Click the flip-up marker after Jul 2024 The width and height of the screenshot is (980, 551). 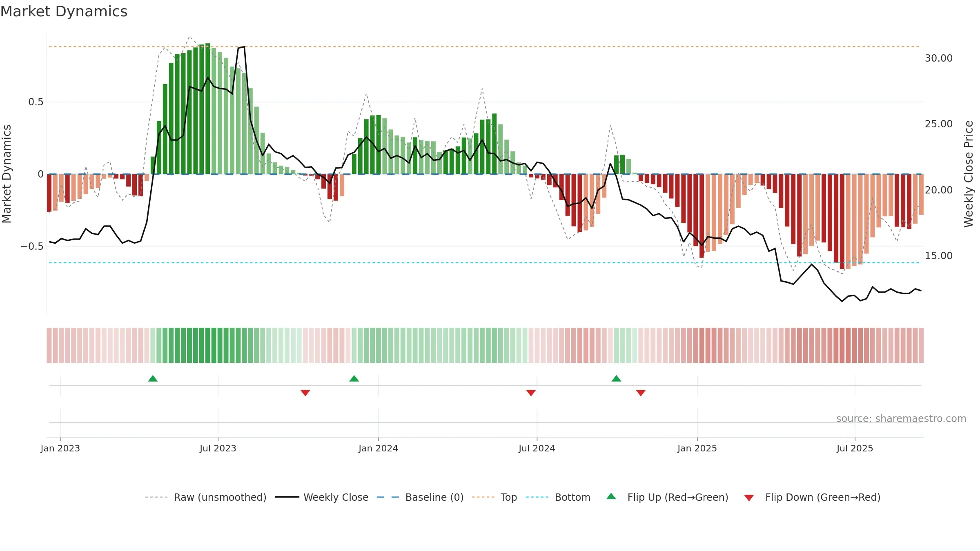tap(616, 378)
